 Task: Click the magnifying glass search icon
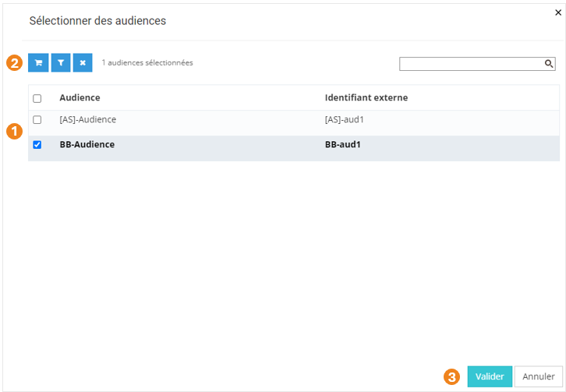[549, 64]
